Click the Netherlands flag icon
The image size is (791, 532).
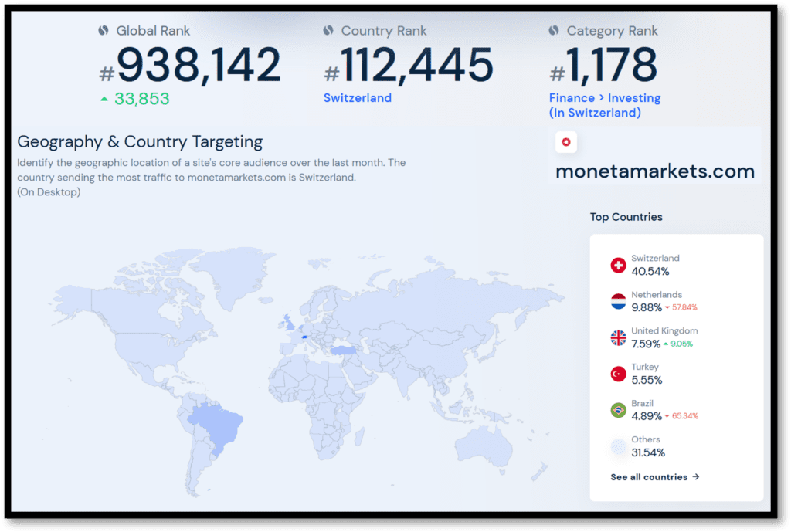click(x=618, y=302)
